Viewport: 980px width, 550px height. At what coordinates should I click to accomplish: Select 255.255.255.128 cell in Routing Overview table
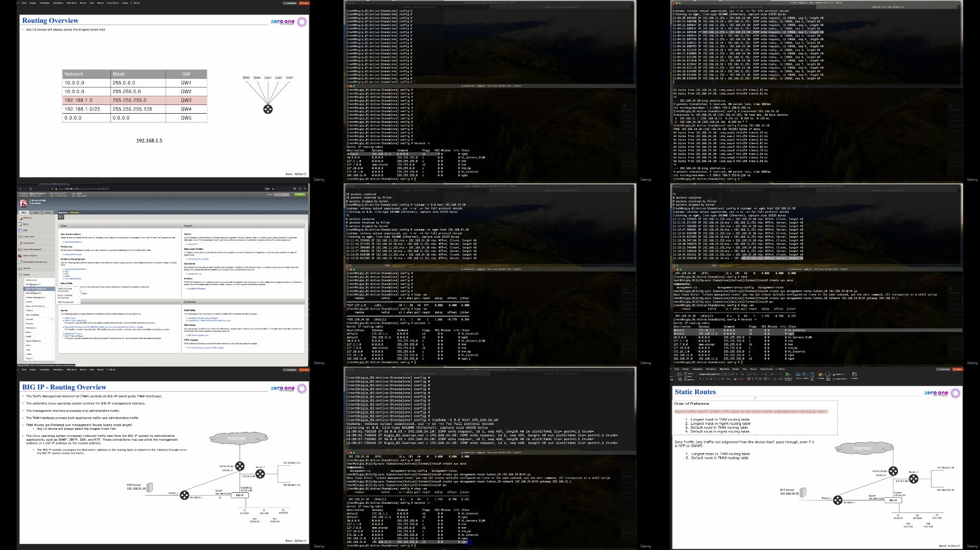[138, 109]
